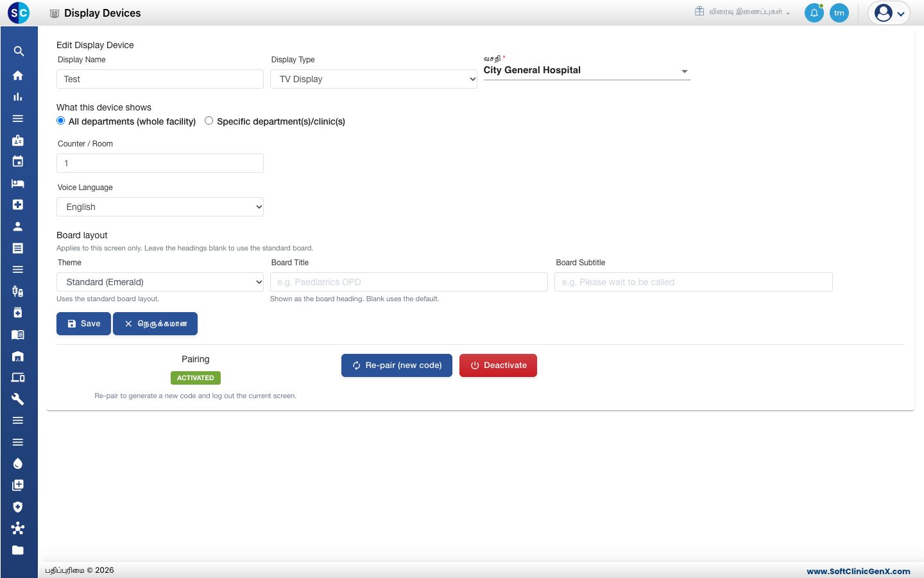Click the Board Subtitle input field
This screenshot has height=578, width=924.
coord(694,282)
